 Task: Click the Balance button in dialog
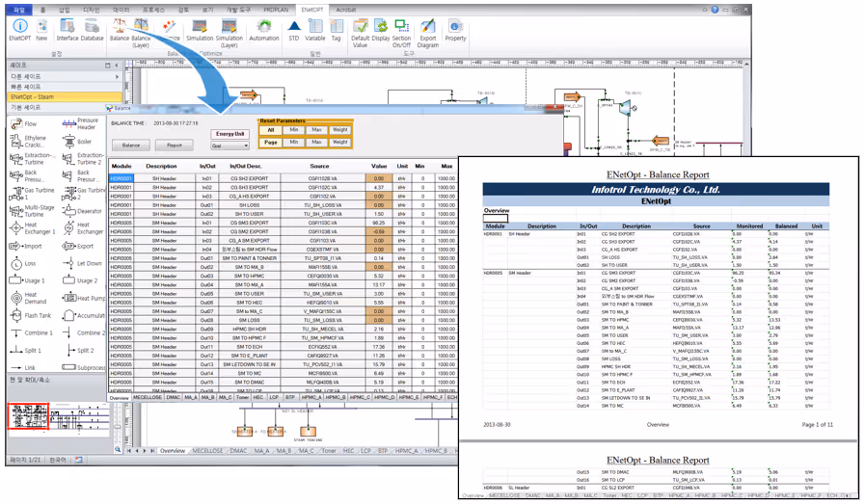click(x=131, y=145)
